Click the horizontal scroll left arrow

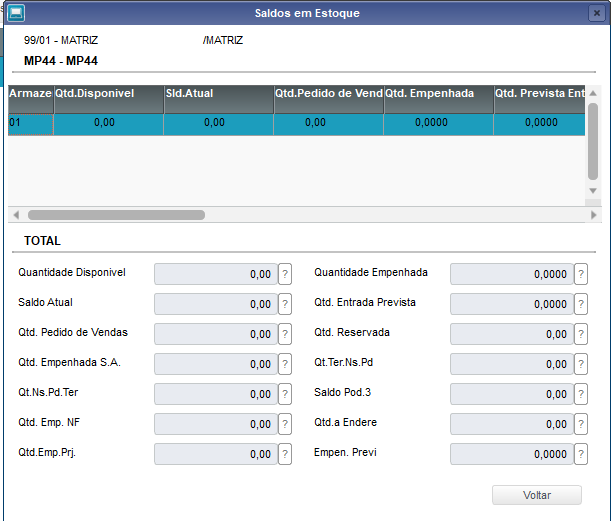pyautogui.click(x=16, y=215)
